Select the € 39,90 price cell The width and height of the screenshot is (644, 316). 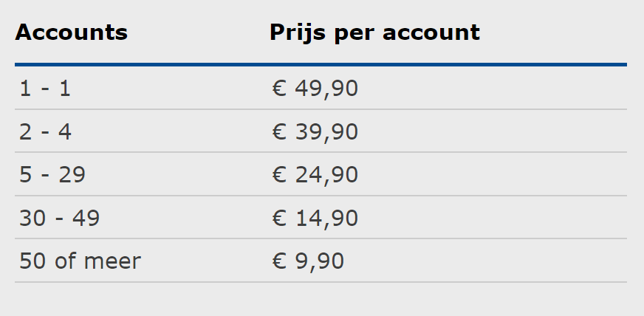point(315,132)
